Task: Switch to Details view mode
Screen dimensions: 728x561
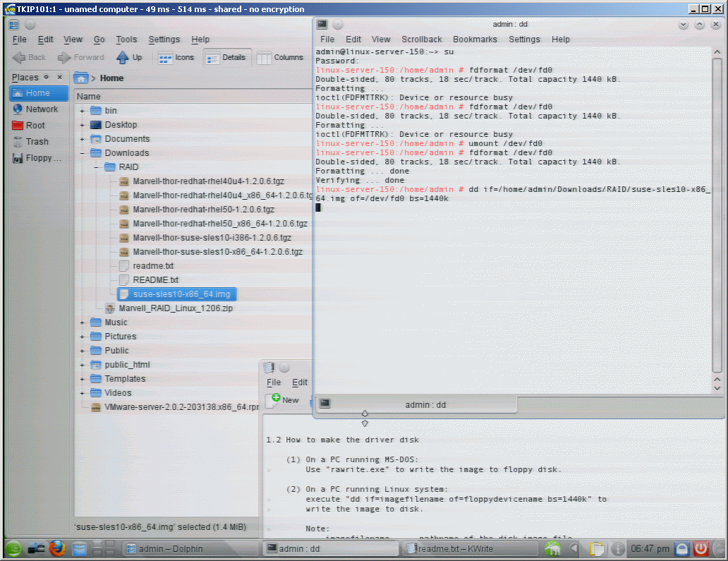Action: (226, 58)
